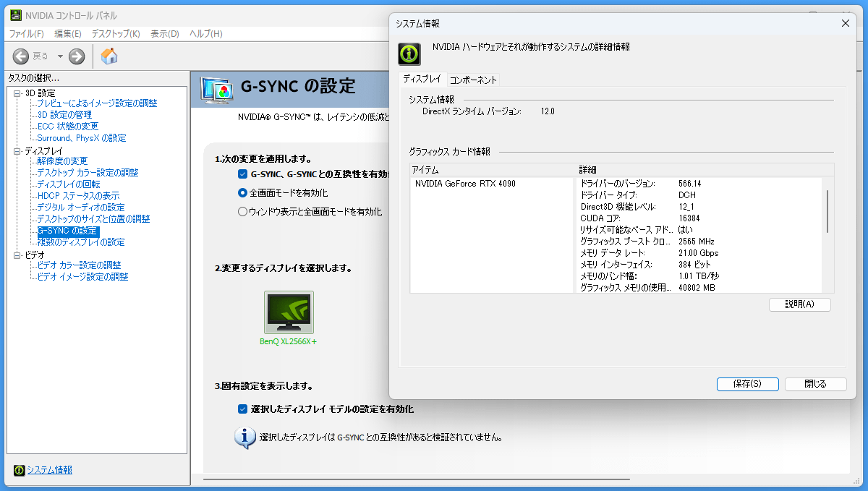
Task: Collapse the ビデオ tree node
Action: click(x=18, y=255)
